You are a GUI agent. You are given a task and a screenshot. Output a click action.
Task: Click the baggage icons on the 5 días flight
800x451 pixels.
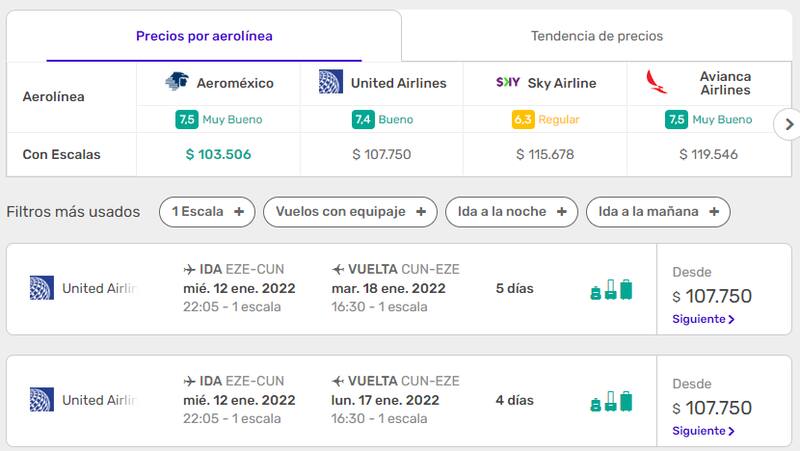(x=611, y=290)
